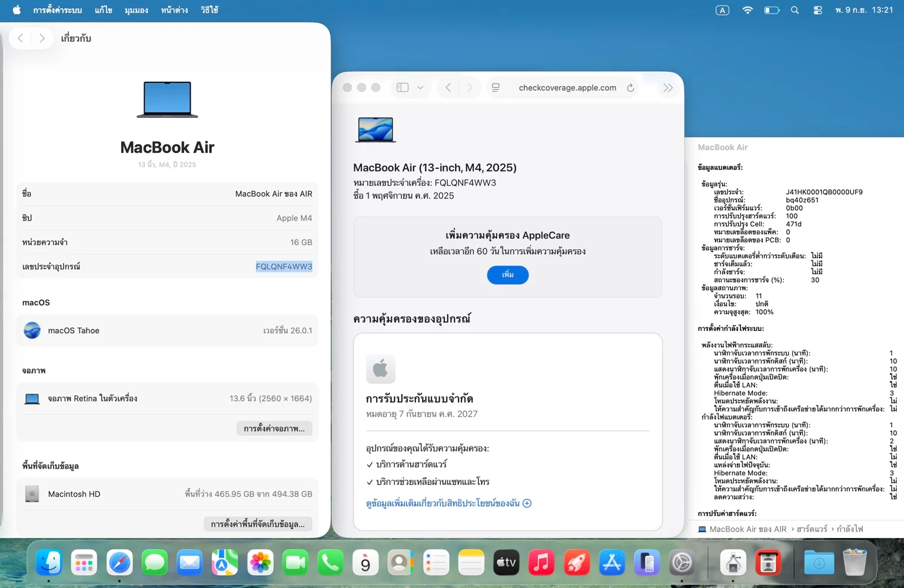Launch Apple TV from Dock

[x=506, y=563]
